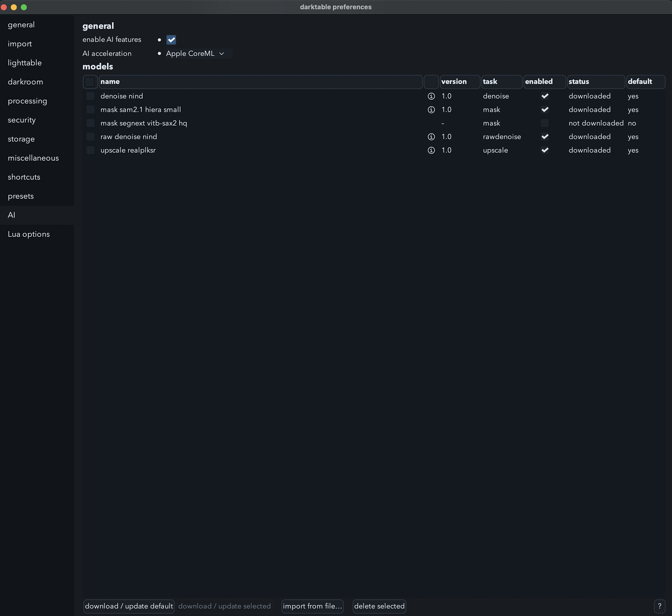672x616 pixels.
Task: Click the denoise nind model name
Action: click(122, 96)
